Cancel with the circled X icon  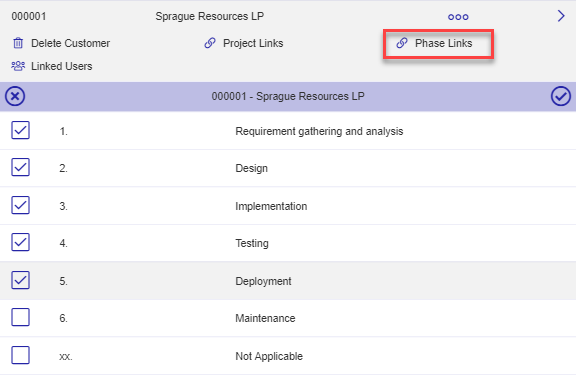coord(15,96)
